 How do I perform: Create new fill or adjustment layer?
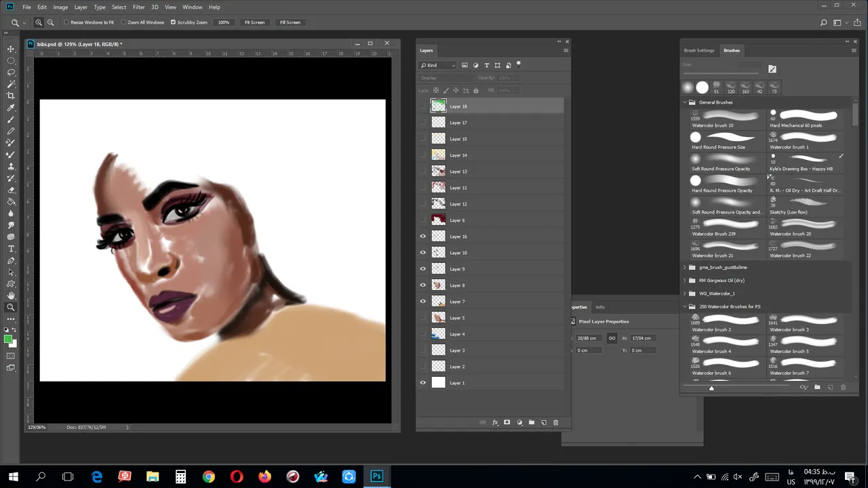point(519,422)
